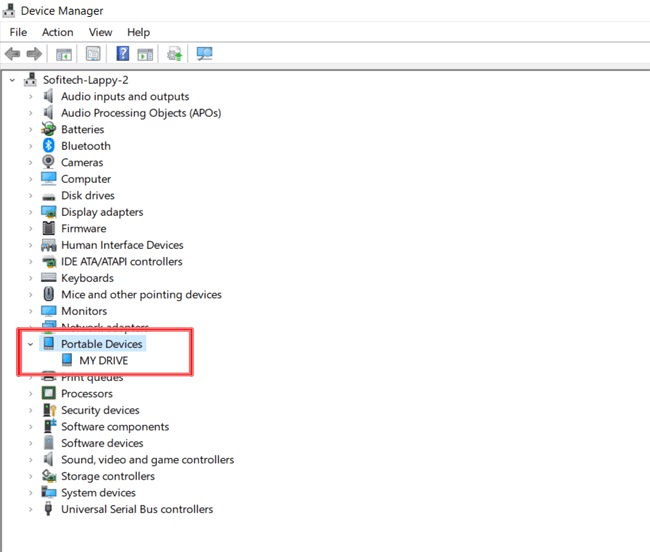Select the Firmware label
650x552 pixels.
(84, 229)
